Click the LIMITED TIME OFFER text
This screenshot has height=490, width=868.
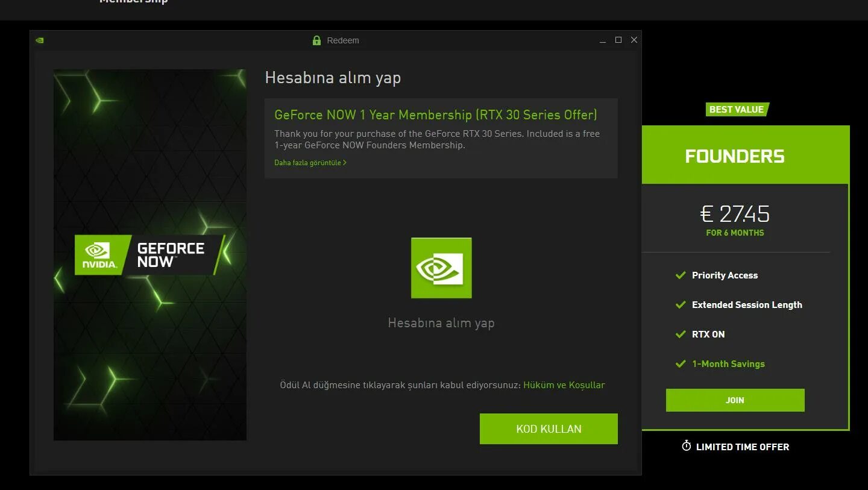(x=743, y=447)
